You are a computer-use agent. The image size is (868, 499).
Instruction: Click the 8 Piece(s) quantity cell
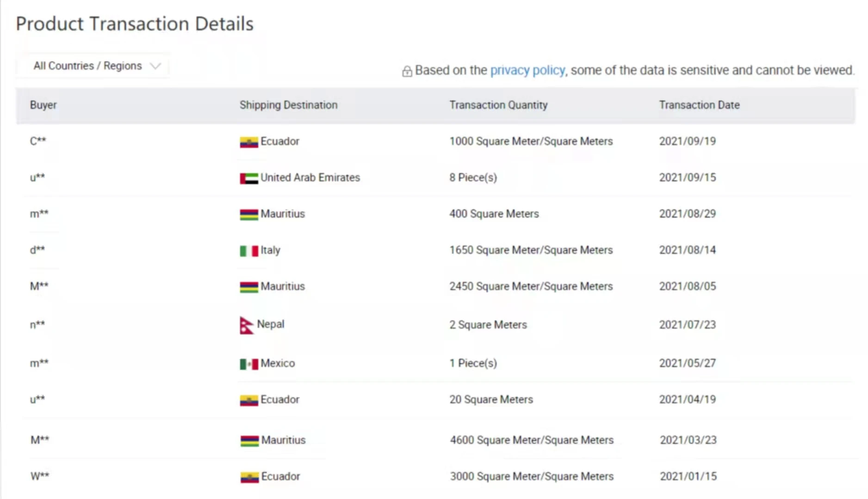pyautogui.click(x=473, y=178)
